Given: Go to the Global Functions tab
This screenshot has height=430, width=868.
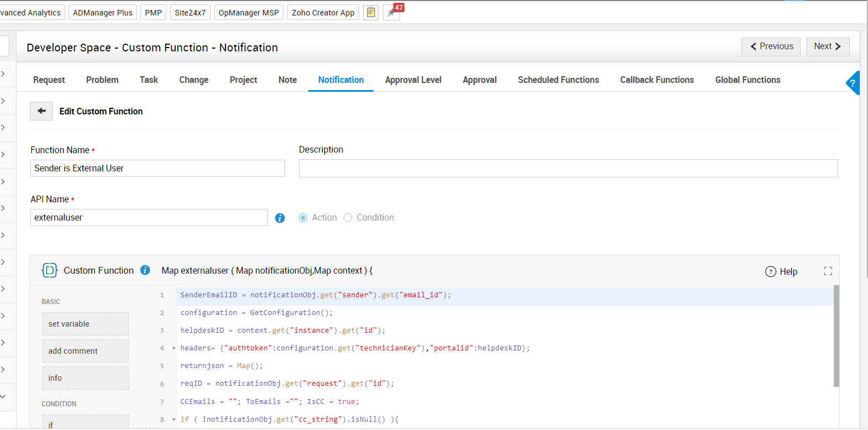Looking at the screenshot, I should click(748, 80).
